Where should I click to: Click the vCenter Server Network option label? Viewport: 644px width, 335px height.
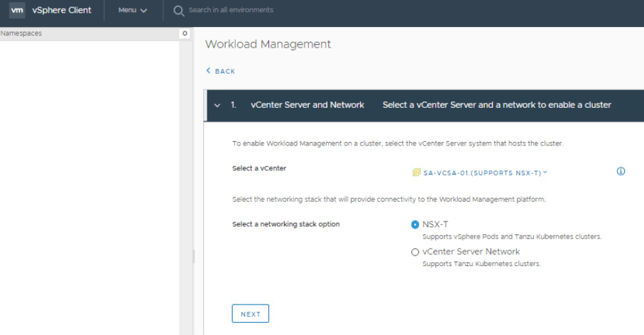[471, 252]
